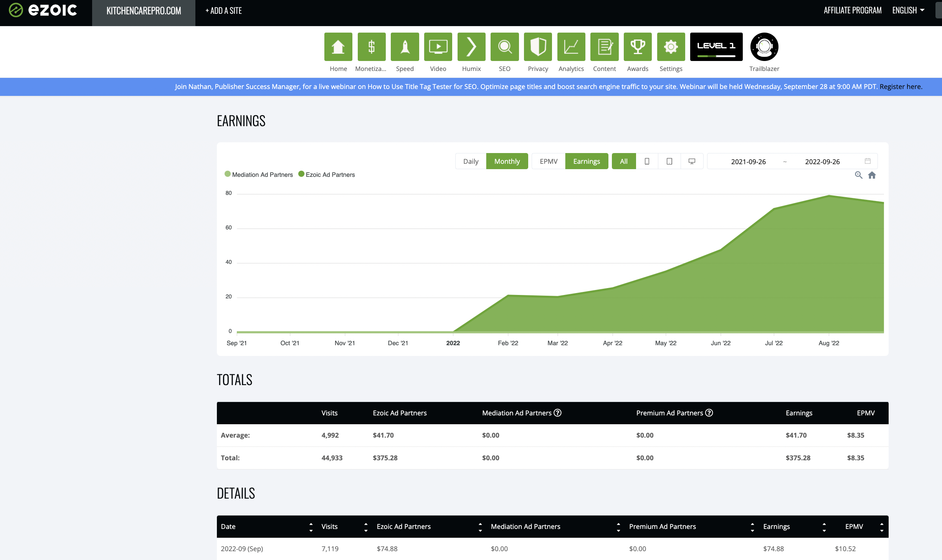Viewport: 942px width, 560px height.
Task: Open the Analytics chart icon
Action: [571, 47]
